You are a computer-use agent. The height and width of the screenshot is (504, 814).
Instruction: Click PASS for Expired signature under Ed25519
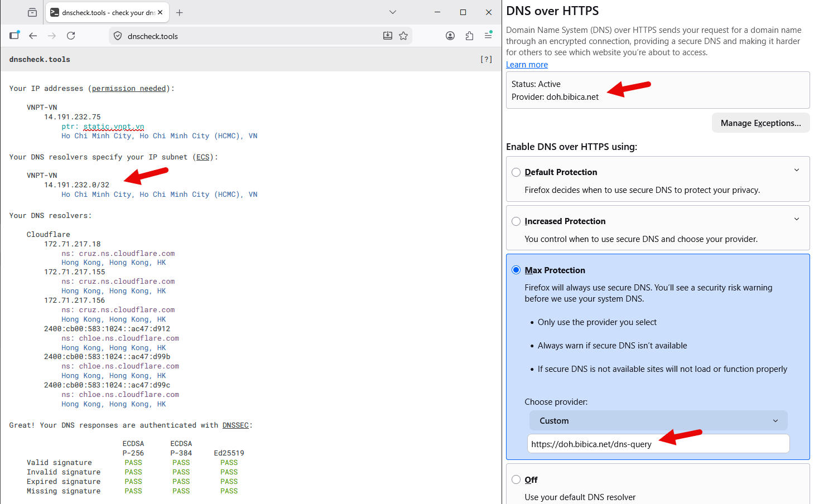(229, 482)
